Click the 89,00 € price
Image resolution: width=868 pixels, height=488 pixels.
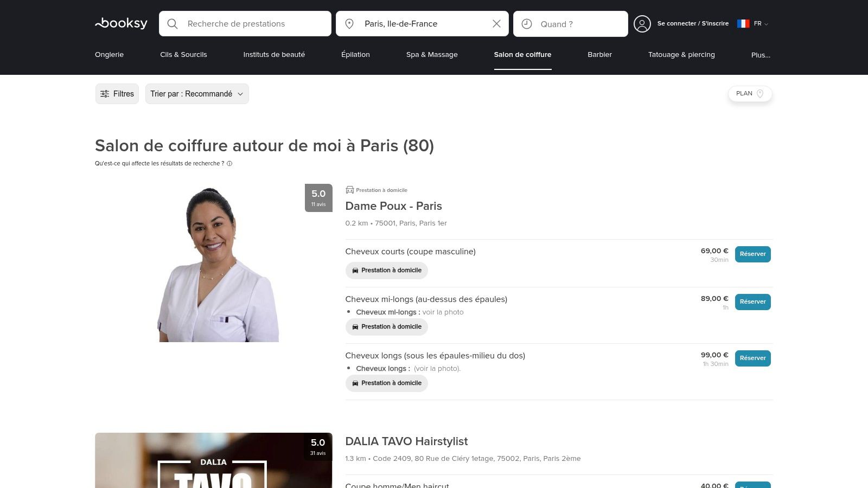click(714, 299)
